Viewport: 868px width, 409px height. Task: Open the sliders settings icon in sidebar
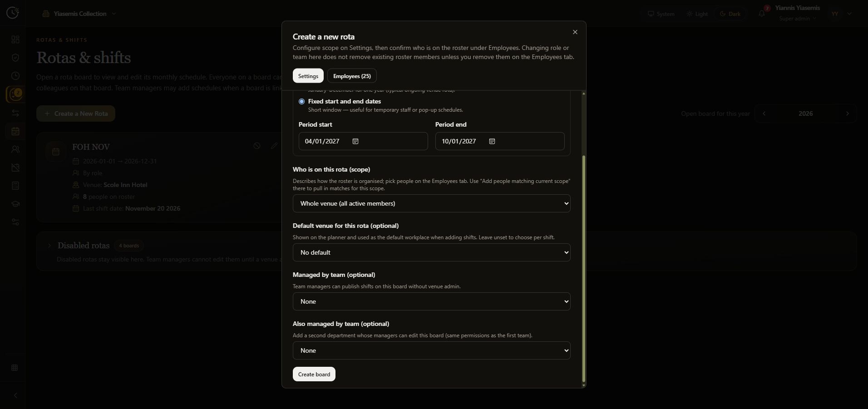(15, 222)
